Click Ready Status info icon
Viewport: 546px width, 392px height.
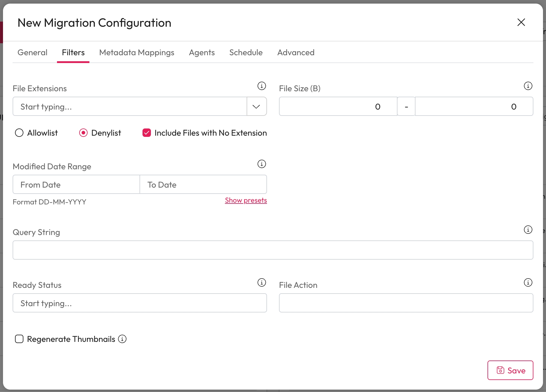(262, 282)
